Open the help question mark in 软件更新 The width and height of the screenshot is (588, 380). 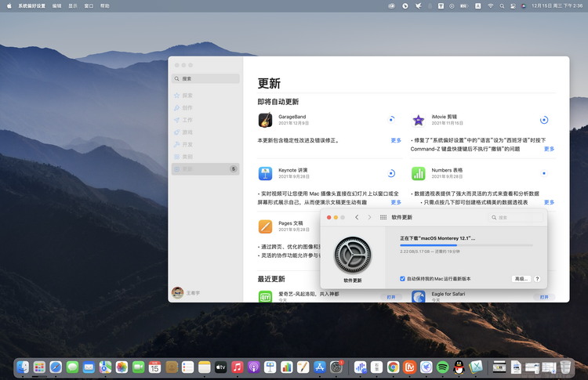537,279
